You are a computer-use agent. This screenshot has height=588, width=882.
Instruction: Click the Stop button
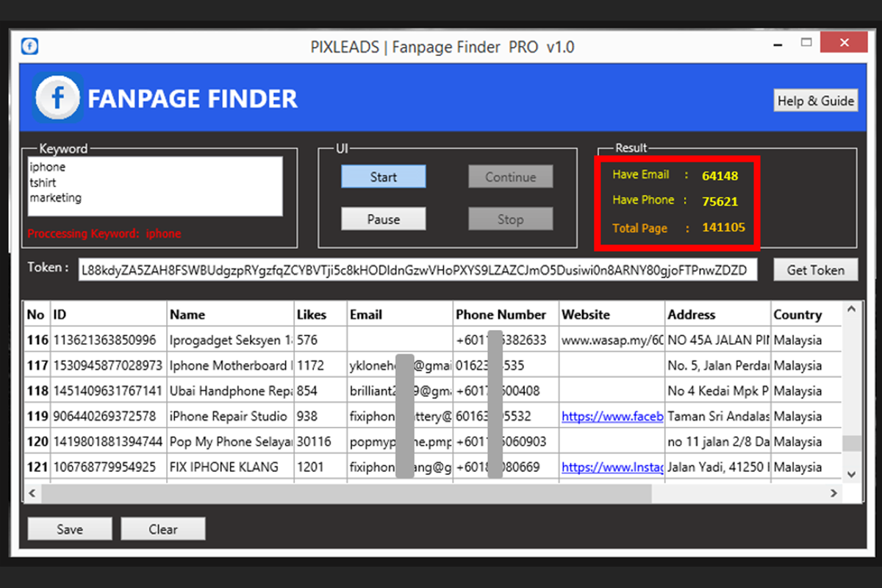point(511,219)
